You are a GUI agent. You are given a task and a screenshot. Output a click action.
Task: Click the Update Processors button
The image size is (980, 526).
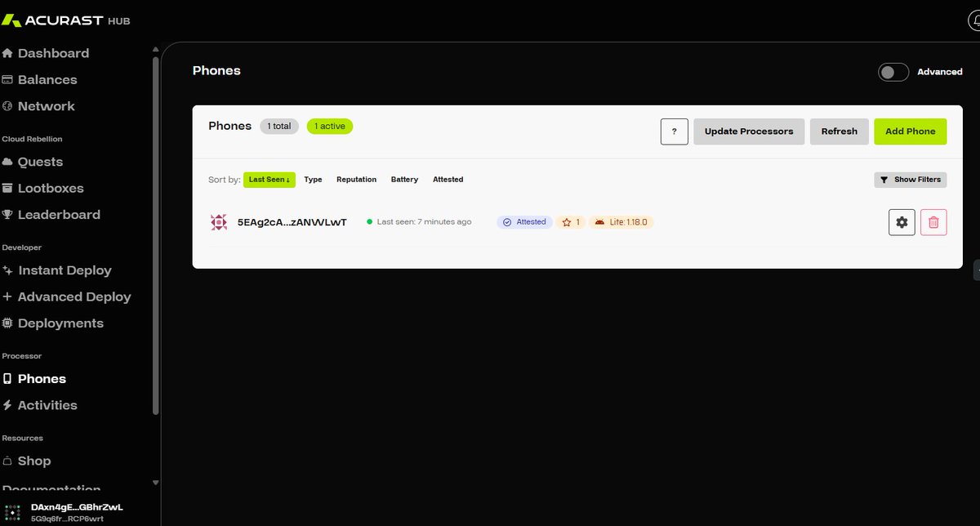click(x=748, y=131)
